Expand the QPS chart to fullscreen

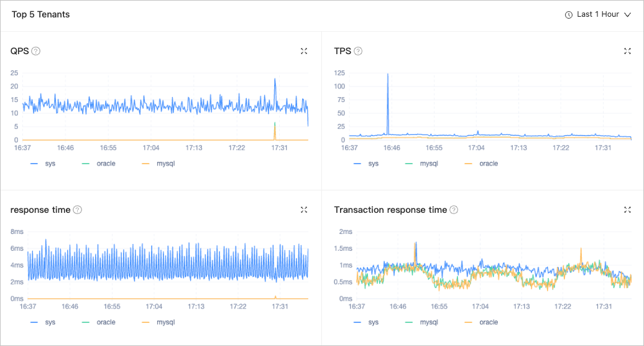click(304, 51)
